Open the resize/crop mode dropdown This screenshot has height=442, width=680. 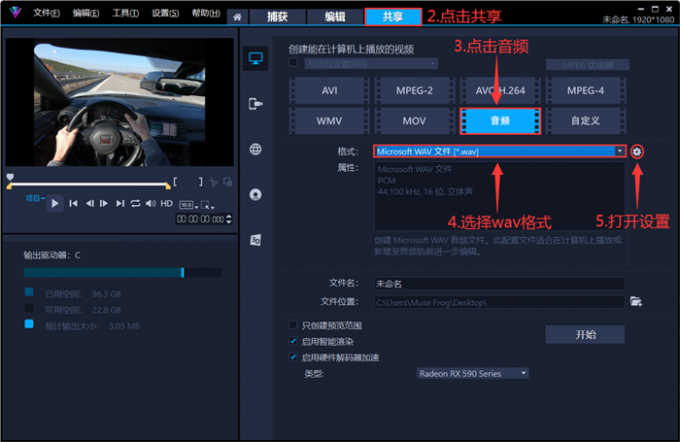207,205
